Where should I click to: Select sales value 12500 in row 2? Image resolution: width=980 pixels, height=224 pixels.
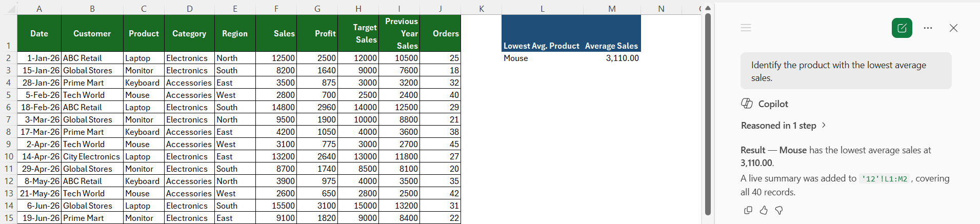click(x=276, y=58)
